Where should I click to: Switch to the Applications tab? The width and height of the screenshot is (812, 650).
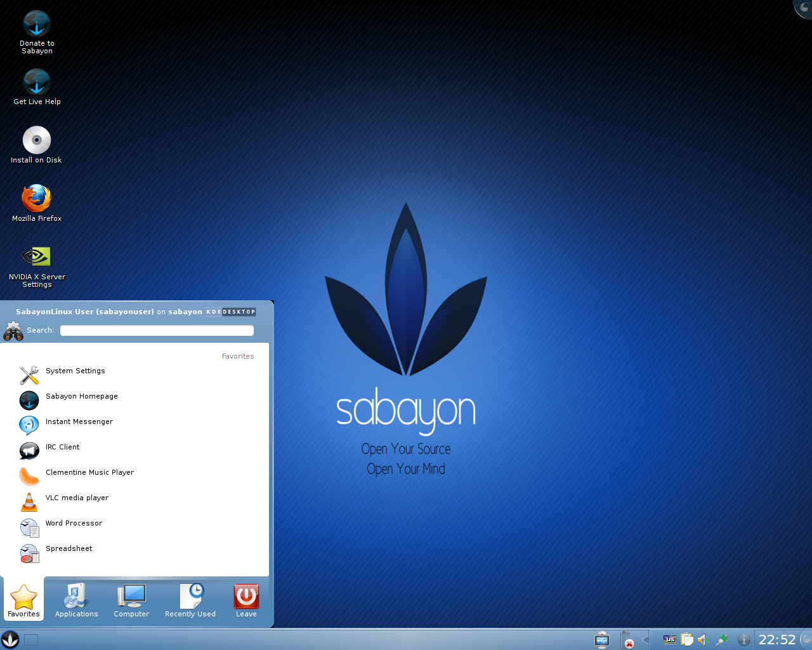click(x=77, y=600)
